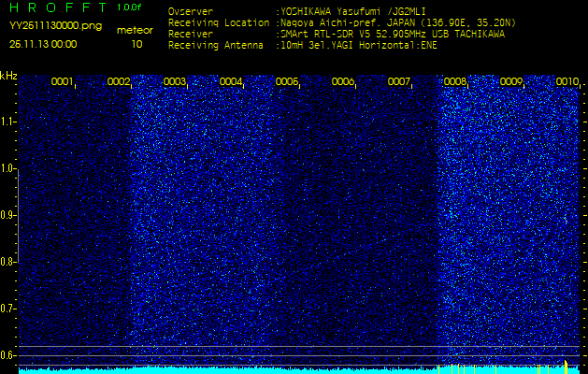Click the 'Ovserver' field label
Image resolution: width=588 pixels, height=374 pixels.
click(191, 11)
